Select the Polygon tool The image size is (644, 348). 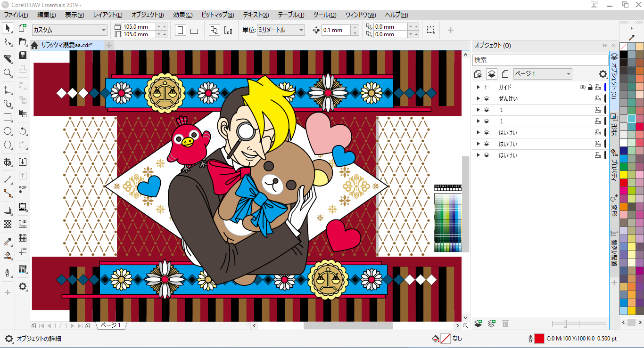point(8,145)
